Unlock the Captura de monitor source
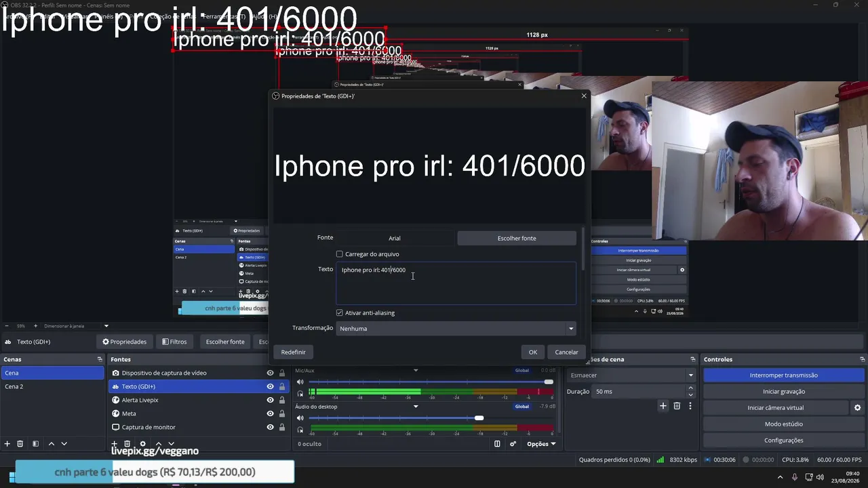This screenshot has width=868, height=488. 282,427
